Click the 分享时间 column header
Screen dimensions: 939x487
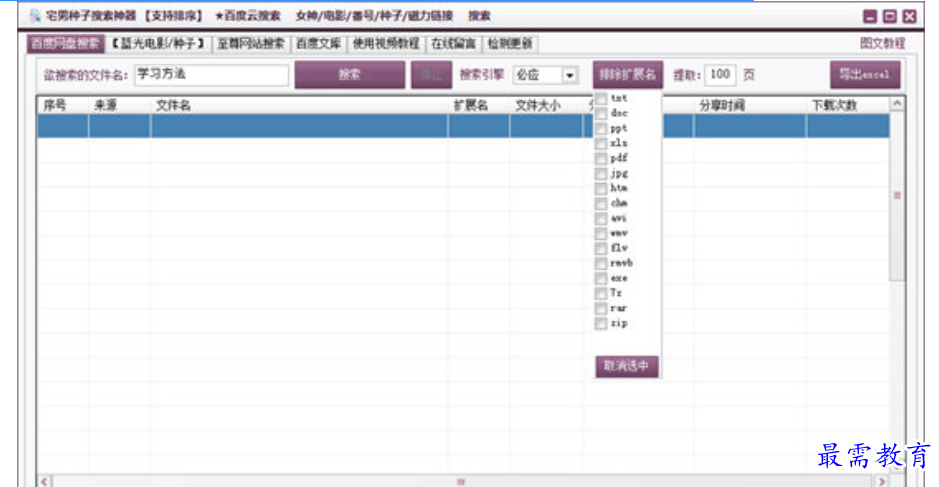click(750, 105)
